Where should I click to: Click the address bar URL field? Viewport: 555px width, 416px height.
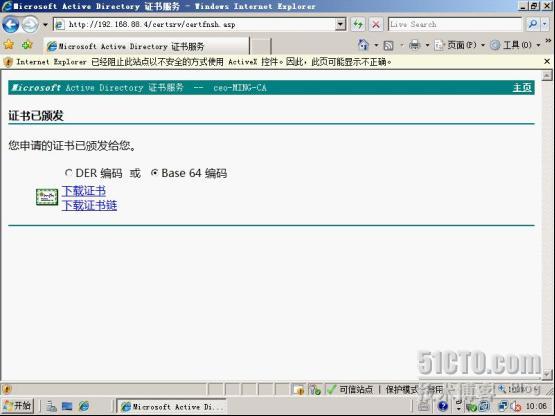coord(195,24)
